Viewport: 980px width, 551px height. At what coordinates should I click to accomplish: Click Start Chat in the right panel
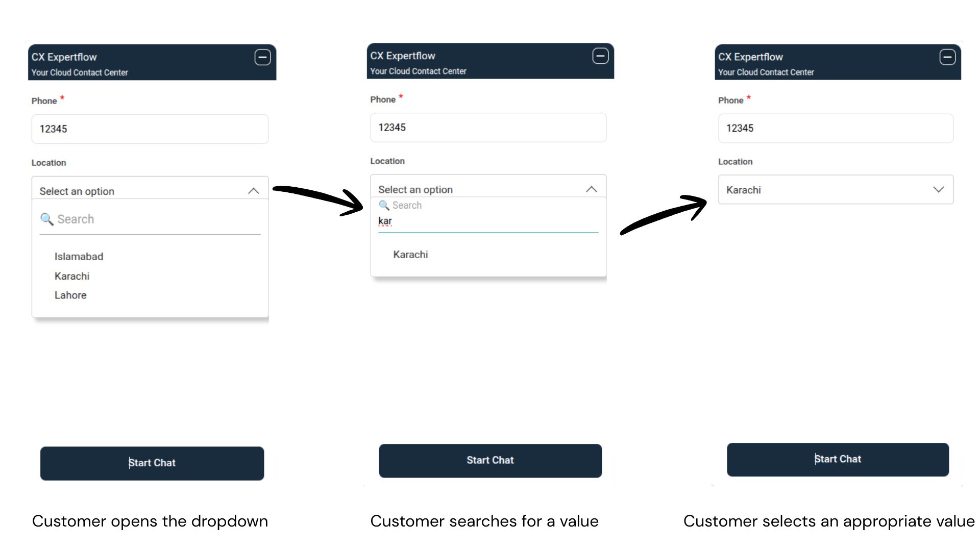pyautogui.click(x=837, y=459)
